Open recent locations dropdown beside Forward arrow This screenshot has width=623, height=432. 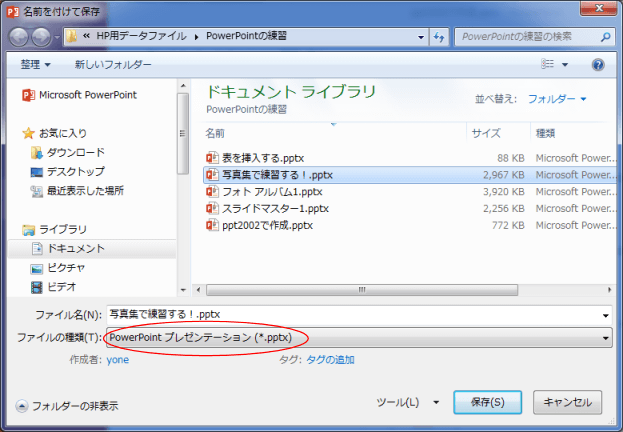pos(57,38)
